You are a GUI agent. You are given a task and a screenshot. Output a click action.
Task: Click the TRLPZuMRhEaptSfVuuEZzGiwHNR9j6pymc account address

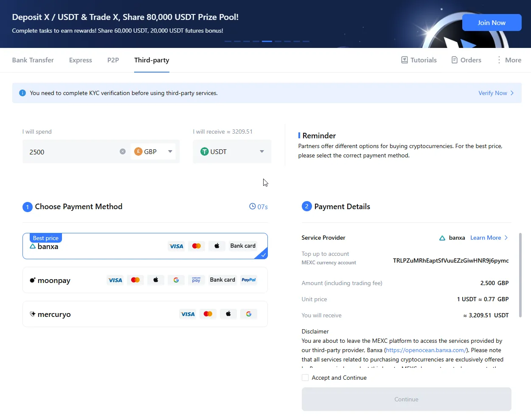451,260
